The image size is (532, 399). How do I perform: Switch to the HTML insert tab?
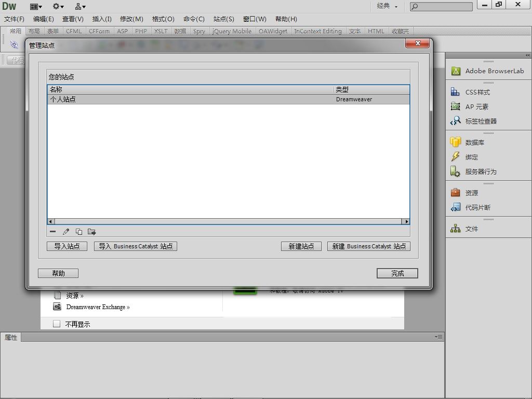tap(376, 31)
